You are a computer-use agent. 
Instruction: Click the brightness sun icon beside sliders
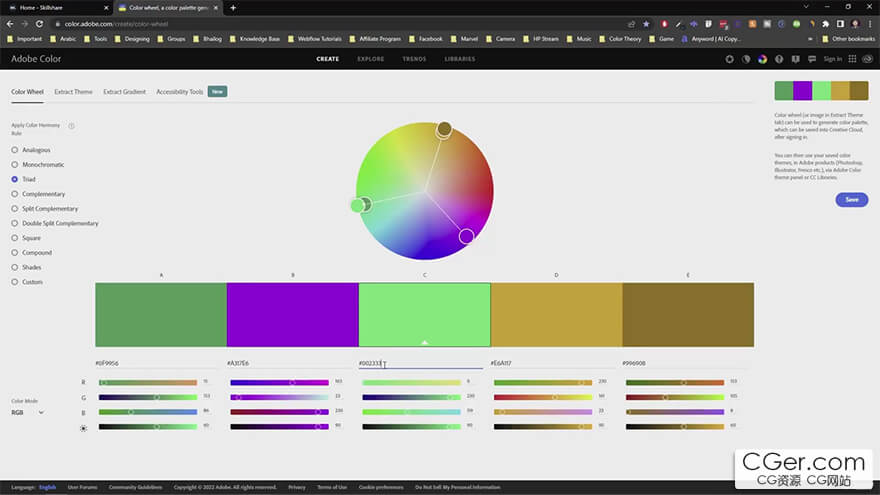84,428
